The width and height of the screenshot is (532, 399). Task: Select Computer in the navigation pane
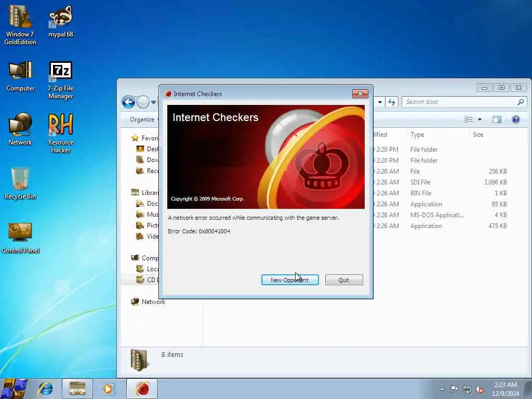(x=145, y=258)
